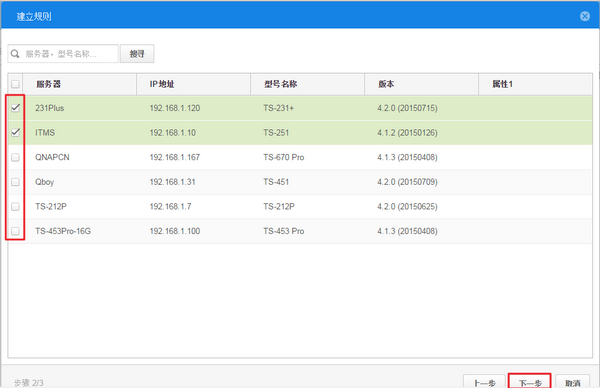Click model name TS-453 Pro
Viewport: 600px width, 388px height.
(284, 231)
